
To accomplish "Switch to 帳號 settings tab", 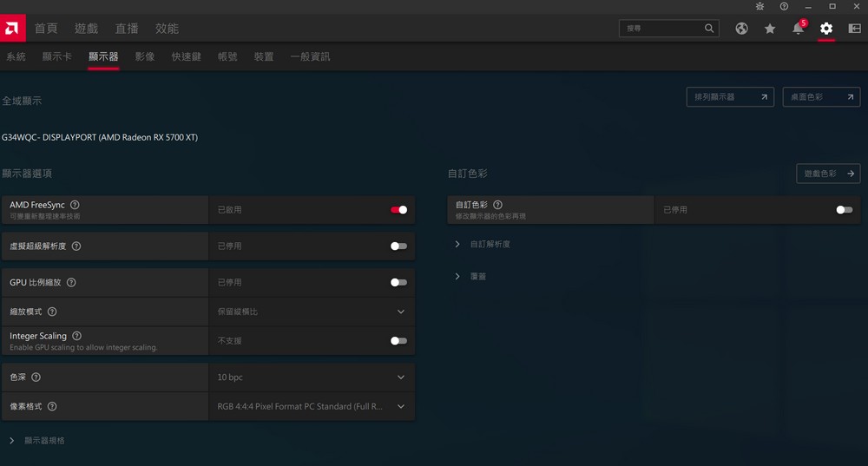I will 227,56.
